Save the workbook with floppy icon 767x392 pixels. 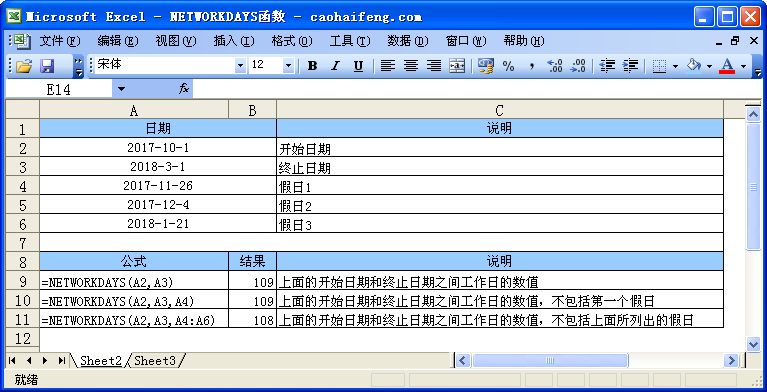(47, 66)
